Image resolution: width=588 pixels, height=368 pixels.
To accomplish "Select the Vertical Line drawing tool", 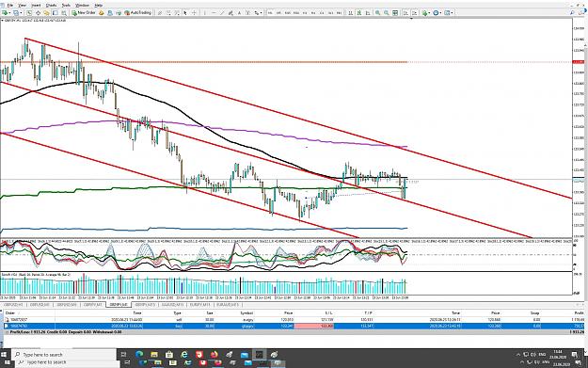I will 205,13.
